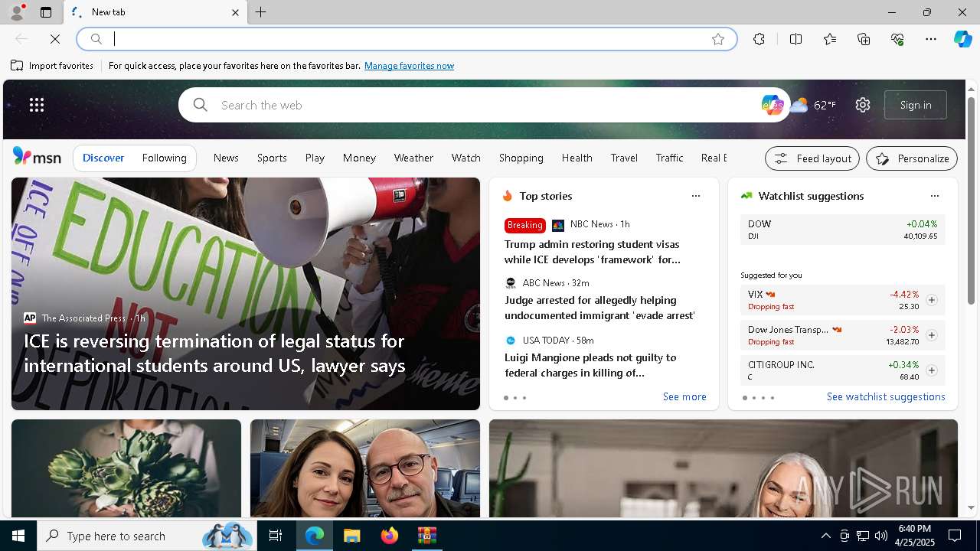Click the browser address bar
Screen dimensions: 980x551
pos(406,39)
